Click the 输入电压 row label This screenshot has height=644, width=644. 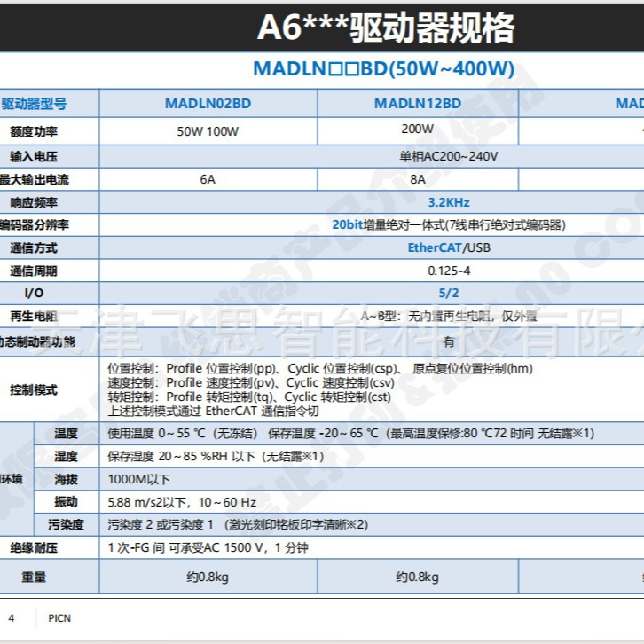[34, 156]
